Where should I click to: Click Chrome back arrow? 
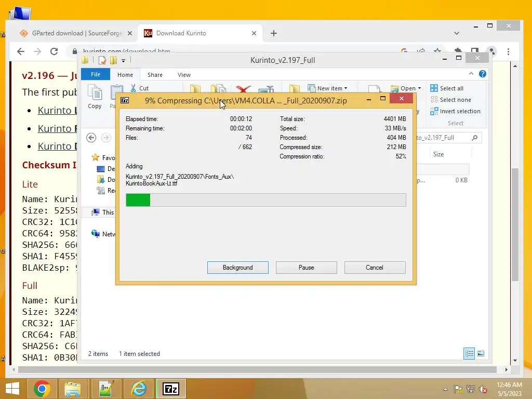(x=21, y=51)
